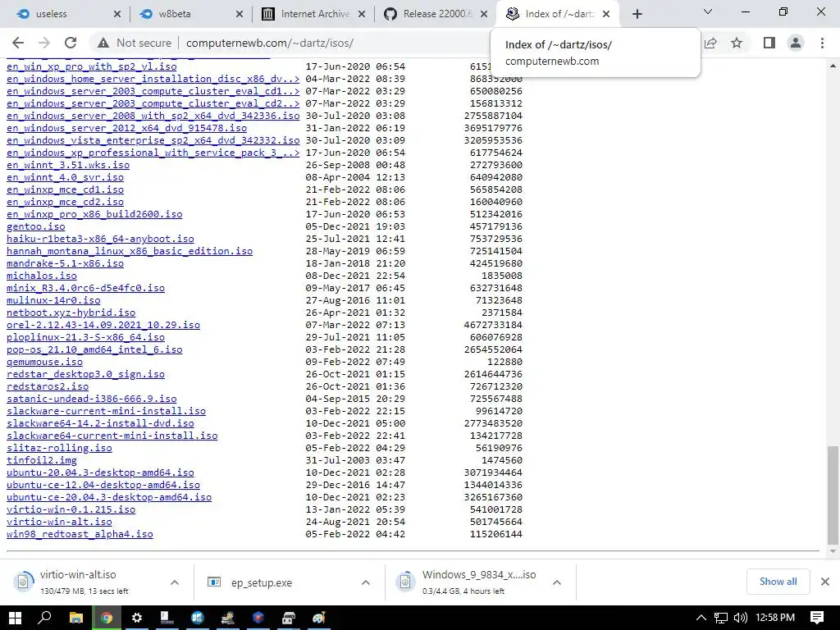Open the network tray icon
Viewport: 840px width, 630px height.
(x=721, y=619)
